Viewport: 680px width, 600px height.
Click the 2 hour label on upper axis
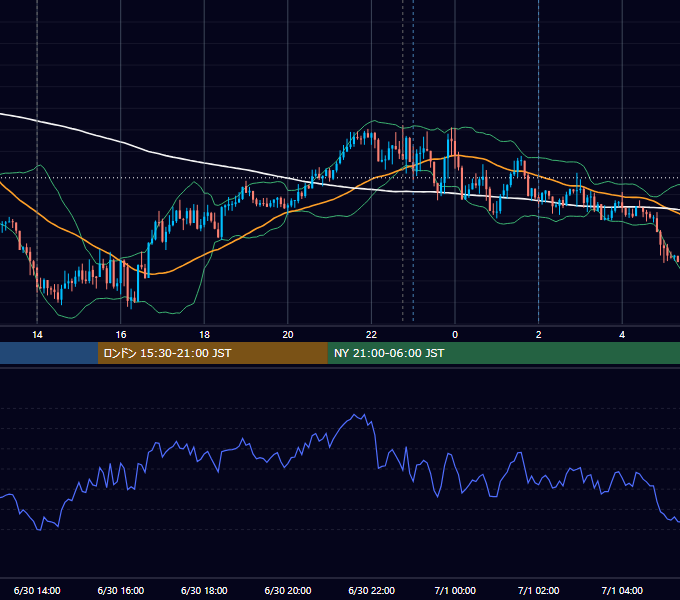[x=539, y=335]
